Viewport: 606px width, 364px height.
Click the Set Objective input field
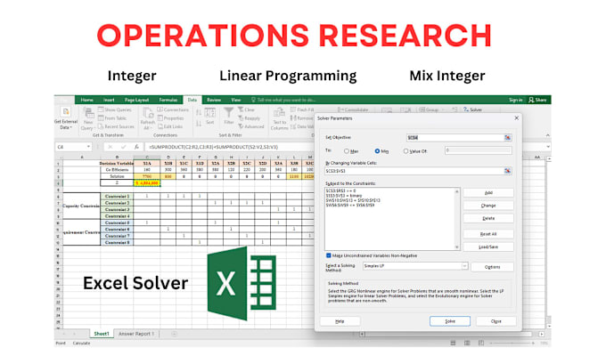tap(455, 138)
